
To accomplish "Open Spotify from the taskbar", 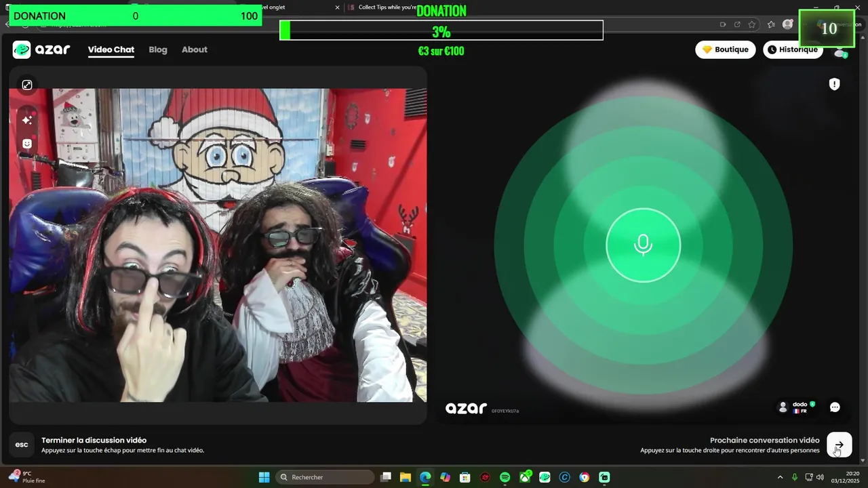I will pyautogui.click(x=505, y=477).
